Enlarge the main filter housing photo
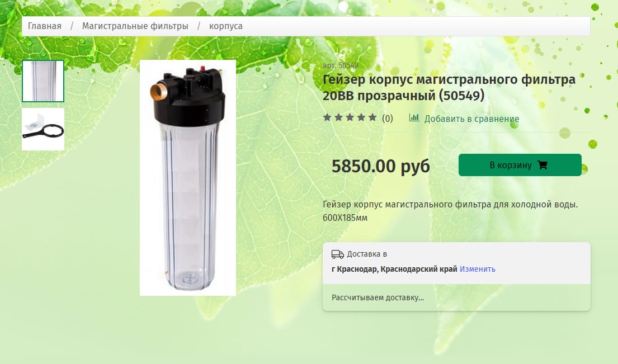 pyautogui.click(x=187, y=178)
